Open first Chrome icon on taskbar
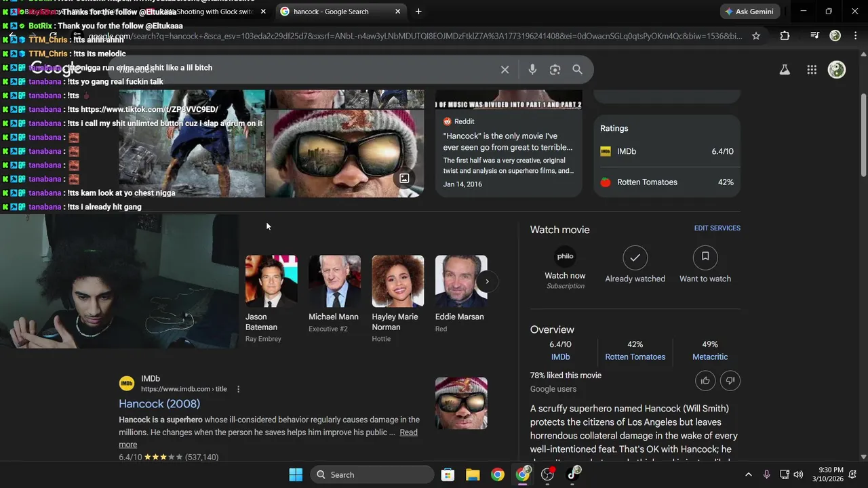Viewport: 868px width, 488px height. coord(498,474)
